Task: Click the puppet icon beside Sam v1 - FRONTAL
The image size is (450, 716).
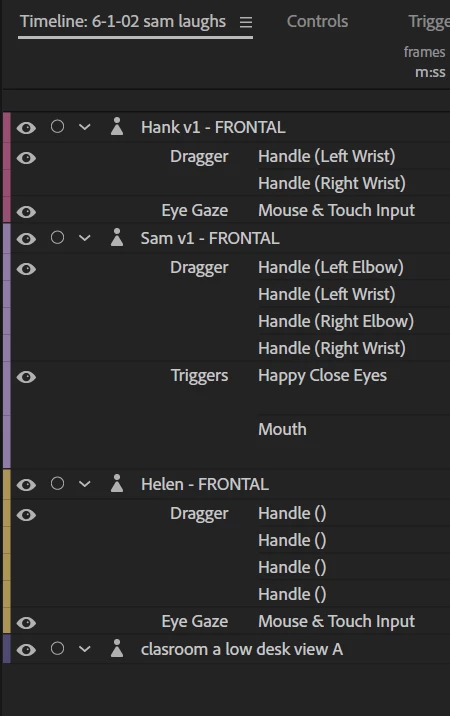Action: [x=117, y=237]
